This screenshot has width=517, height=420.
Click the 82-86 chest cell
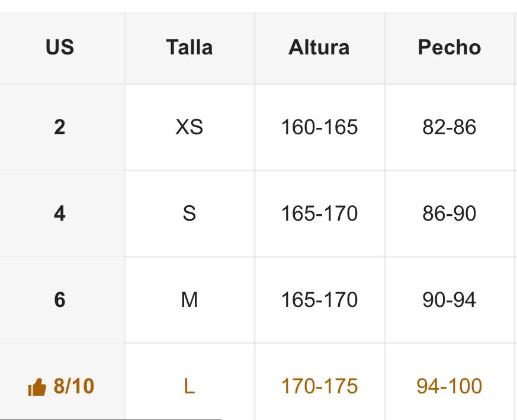449,127
